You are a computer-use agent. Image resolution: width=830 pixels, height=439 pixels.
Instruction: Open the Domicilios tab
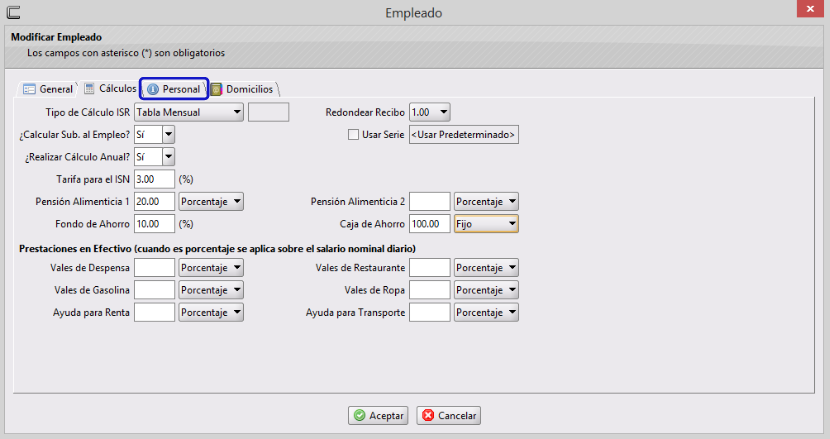click(243, 89)
